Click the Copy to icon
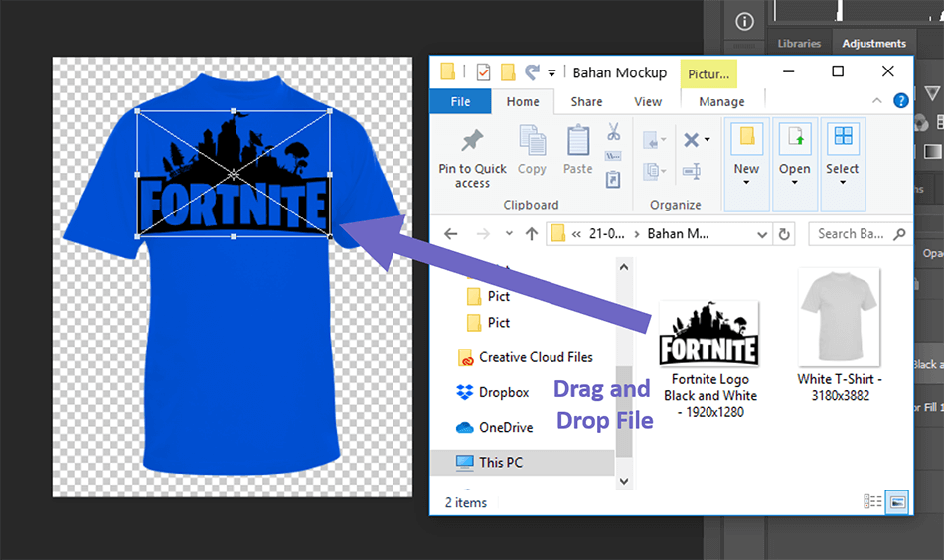Screen dimensions: 944x560 651,171
